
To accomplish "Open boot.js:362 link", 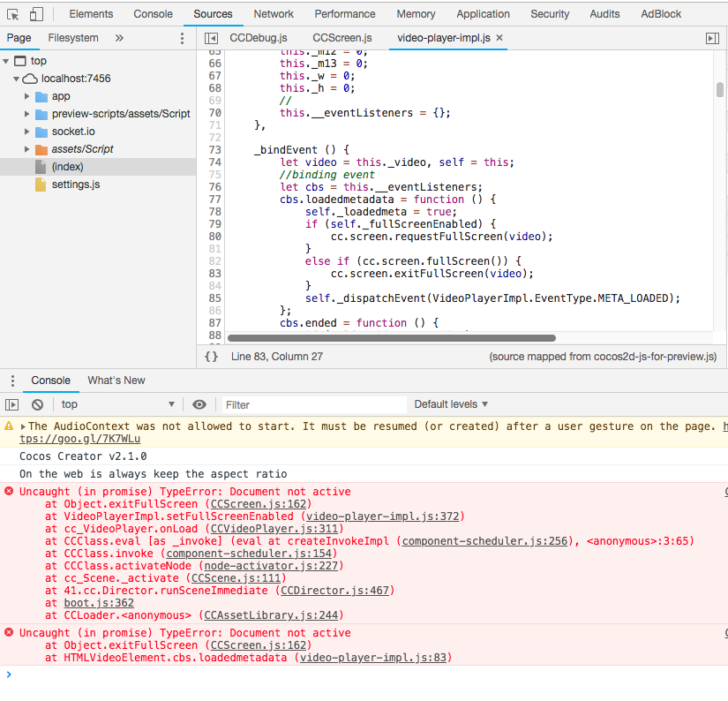I will coord(99,603).
